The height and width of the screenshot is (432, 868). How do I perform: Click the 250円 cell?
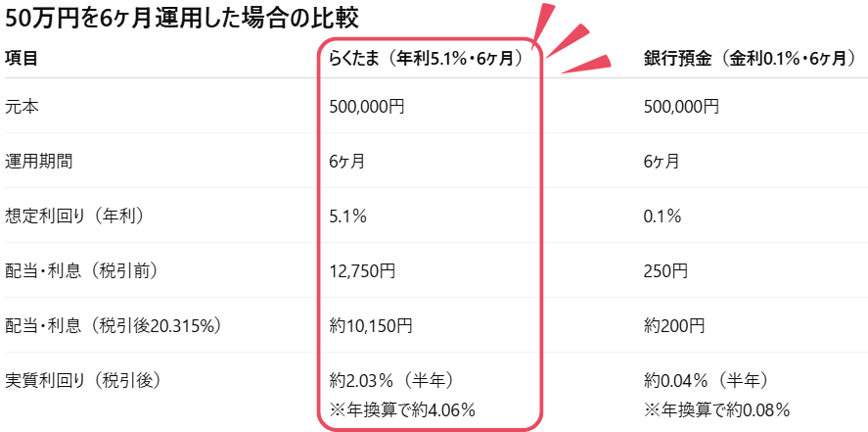[666, 270]
